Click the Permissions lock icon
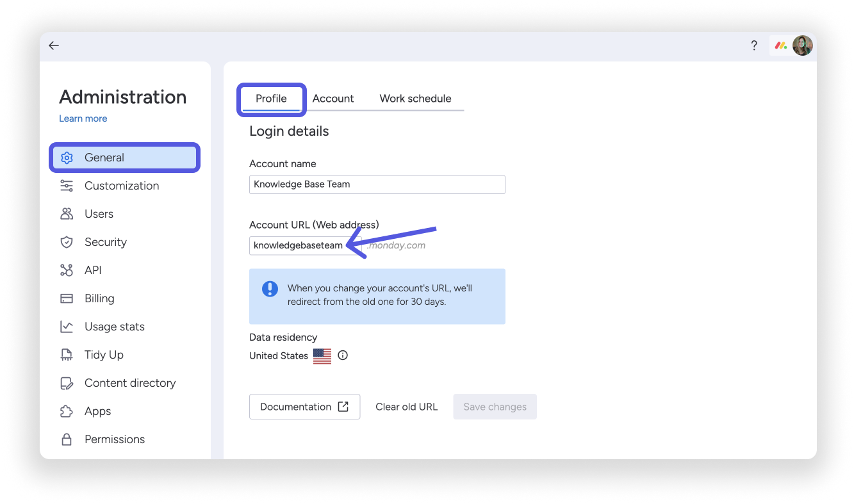 (x=67, y=439)
